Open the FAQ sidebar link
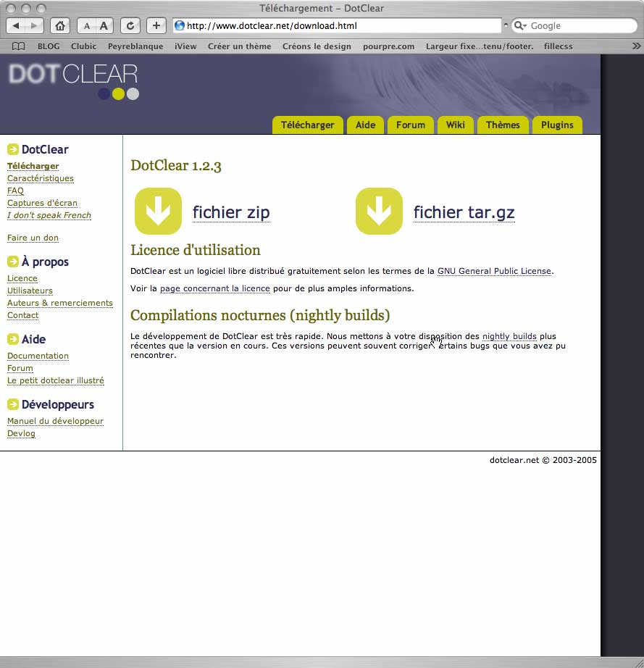This screenshot has width=644, height=668. tap(15, 191)
